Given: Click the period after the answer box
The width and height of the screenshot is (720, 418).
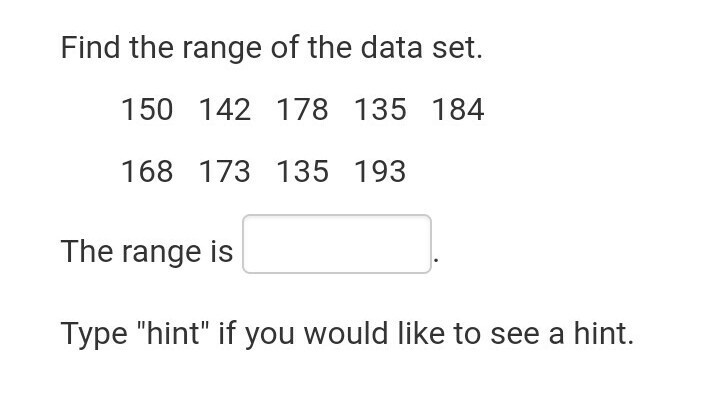Looking at the screenshot, I should (436, 261).
